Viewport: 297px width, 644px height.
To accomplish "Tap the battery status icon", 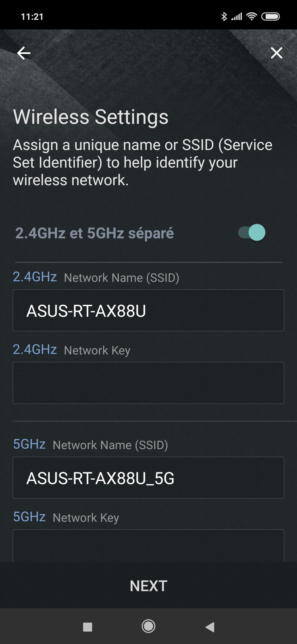I will tap(270, 17).
